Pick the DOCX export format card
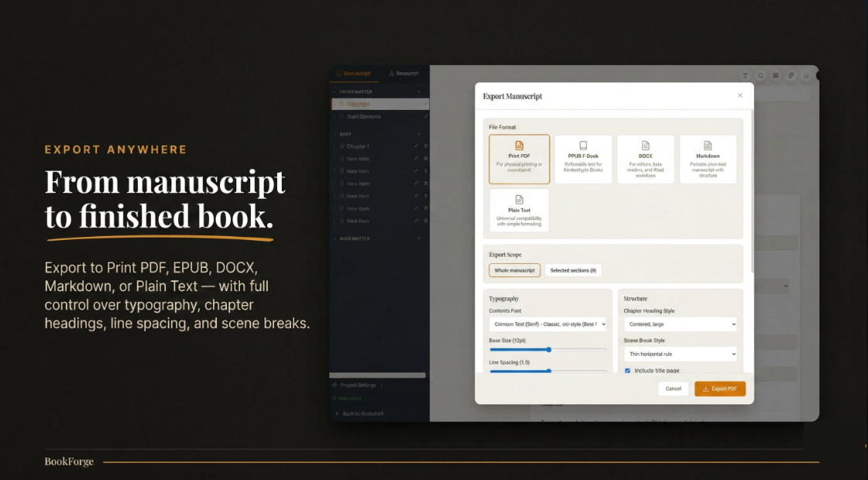Image resolution: width=868 pixels, height=480 pixels. pos(645,159)
